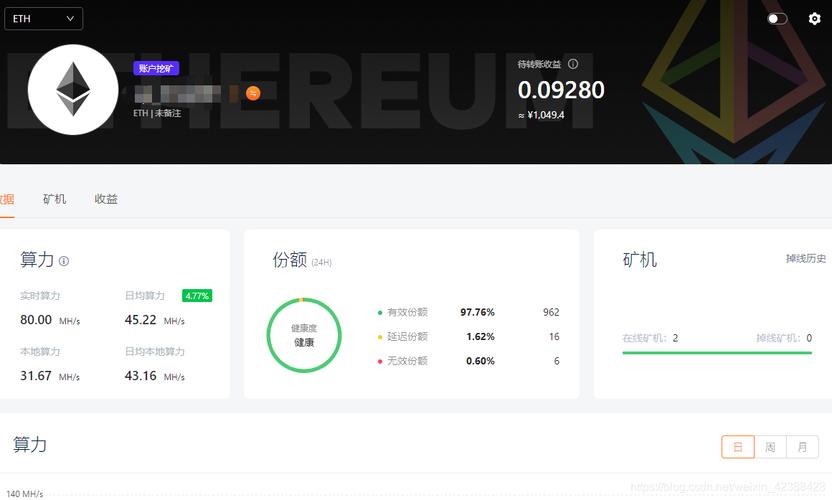Click the Ethereum logo avatar
Viewport: 832px width, 500px height.
coord(73,90)
